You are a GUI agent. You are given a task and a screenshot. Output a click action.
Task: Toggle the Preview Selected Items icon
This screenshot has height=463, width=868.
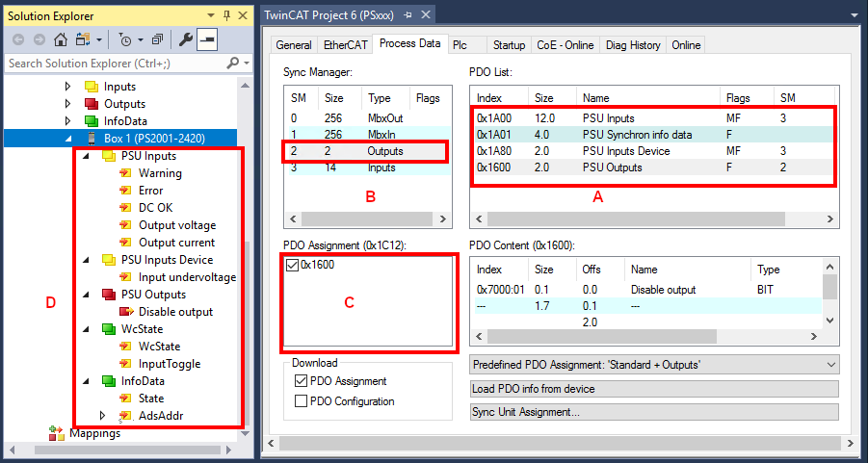point(207,39)
